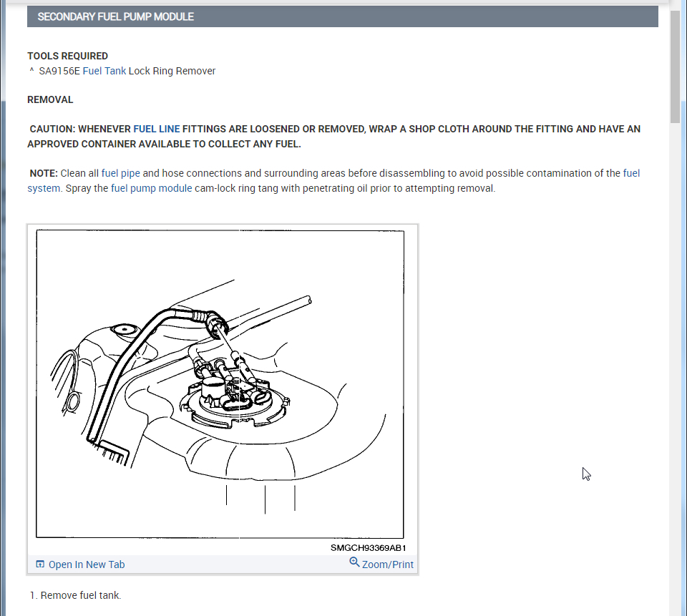This screenshot has width=687, height=616.
Task: Click the 'fuel system' link in the note
Action: [631, 173]
